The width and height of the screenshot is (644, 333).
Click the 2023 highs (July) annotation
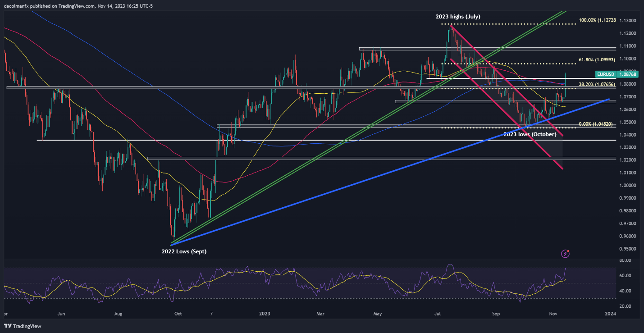click(458, 17)
